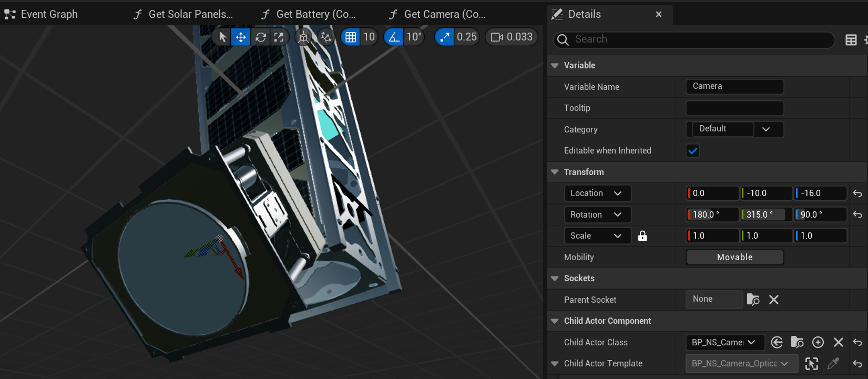868x379 pixels.
Task: Click the Movable mobility button
Action: 734,257
